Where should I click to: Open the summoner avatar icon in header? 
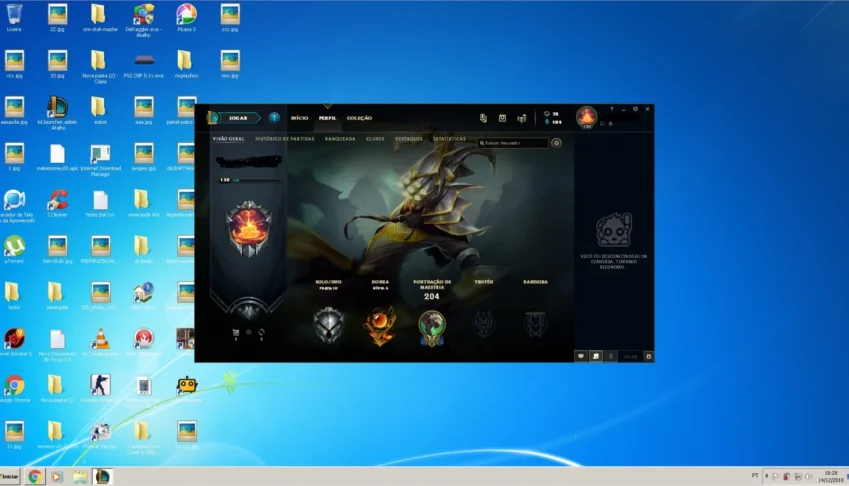[x=586, y=117]
